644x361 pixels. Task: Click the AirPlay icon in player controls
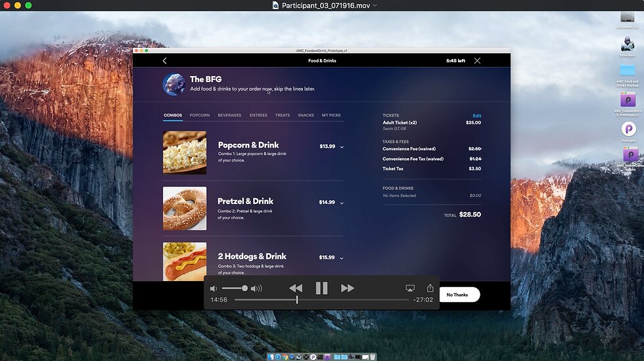(410, 288)
